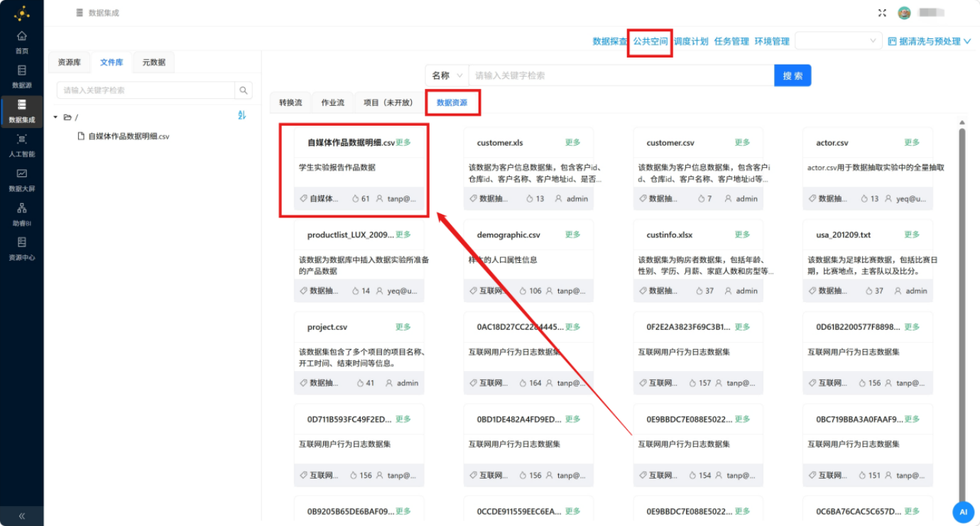Switch to the 元数据 tab
Image resolution: width=980 pixels, height=526 pixels.
[153, 63]
